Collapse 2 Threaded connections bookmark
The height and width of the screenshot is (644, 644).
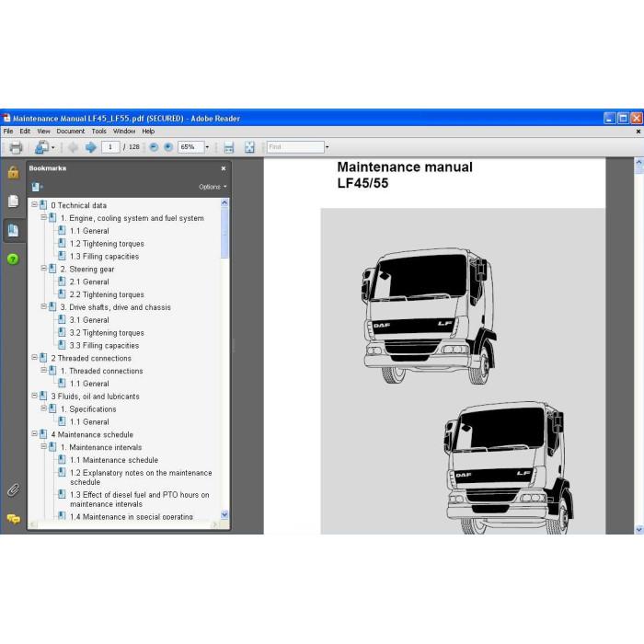(x=35, y=357)
